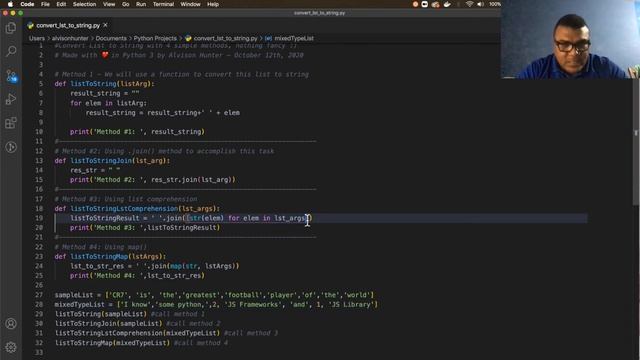The height and width of the screenshot is (360, 640).
Task: Open the Search view in activity bar
Action: point(11,51)
